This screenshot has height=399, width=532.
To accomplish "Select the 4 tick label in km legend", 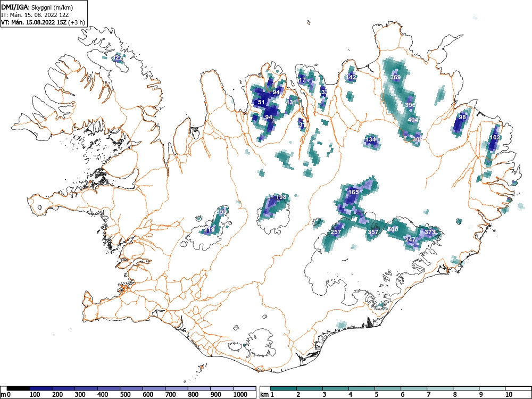I will click(x=350, y=395).
